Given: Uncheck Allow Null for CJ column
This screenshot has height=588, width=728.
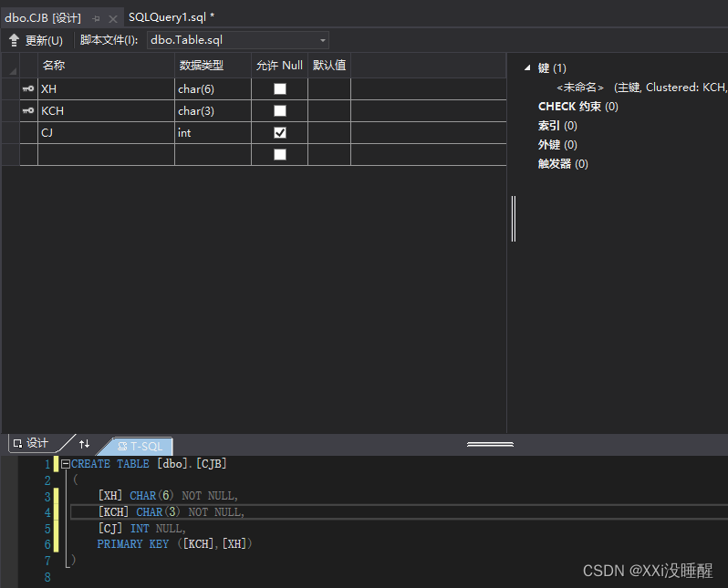Looking at the screenshot, I should click(279, 133).
